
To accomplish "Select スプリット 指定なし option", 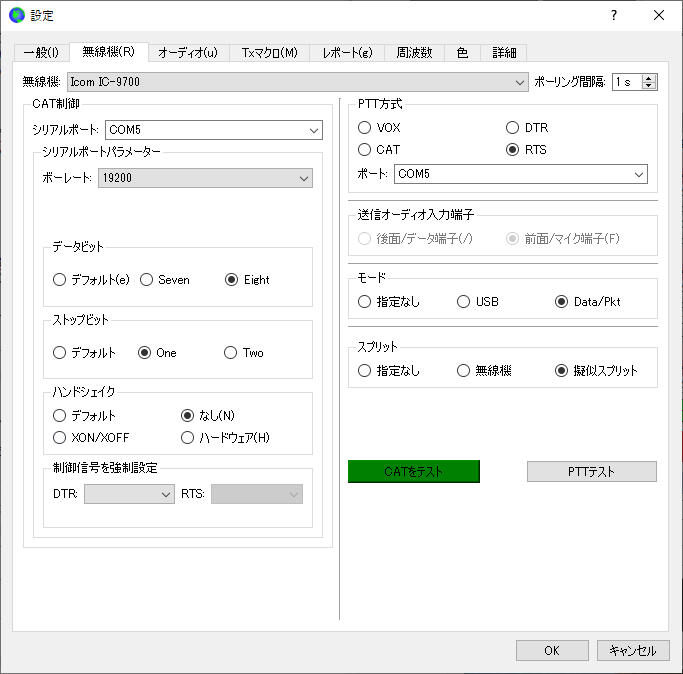I will pyautogui.click(x=389, y=371).
